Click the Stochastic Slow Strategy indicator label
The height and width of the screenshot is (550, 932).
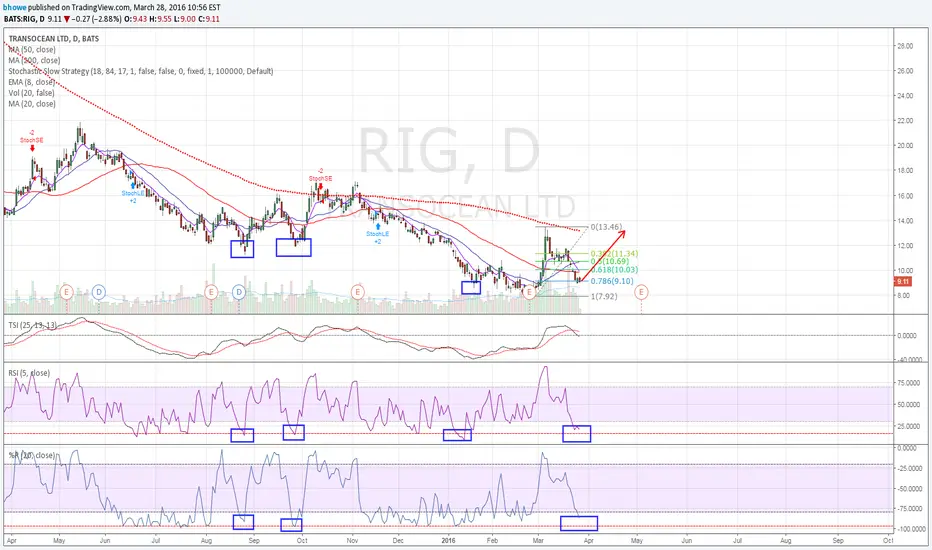point(141,71)
